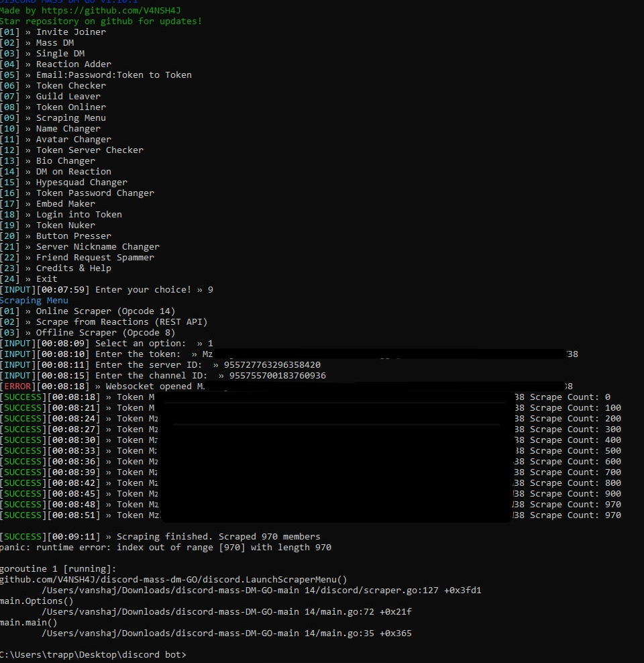Click the "Token Nuker" option text

coord(66,225)
